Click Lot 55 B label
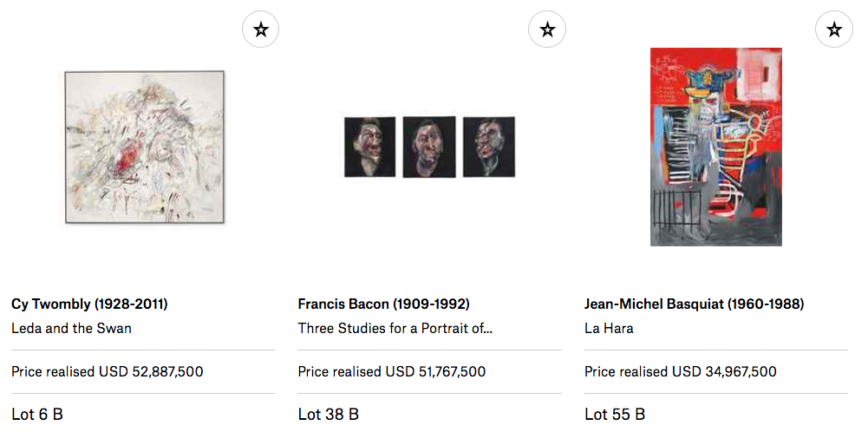The image size is (868, 432). [615, 415]
